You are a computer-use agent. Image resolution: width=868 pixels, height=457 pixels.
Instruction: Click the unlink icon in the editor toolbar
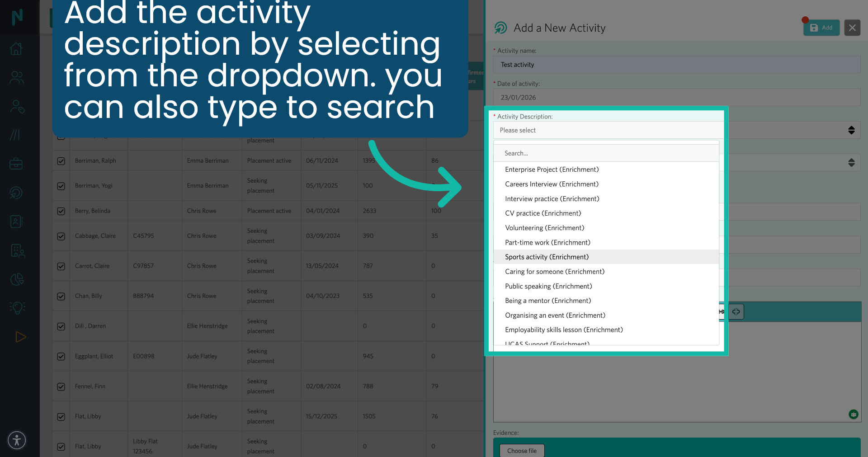pyautogui.click(x=736, y=311)
